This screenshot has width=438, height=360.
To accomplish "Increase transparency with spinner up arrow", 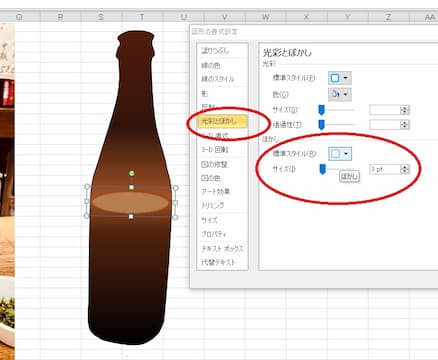I will [x=405, y=123].
